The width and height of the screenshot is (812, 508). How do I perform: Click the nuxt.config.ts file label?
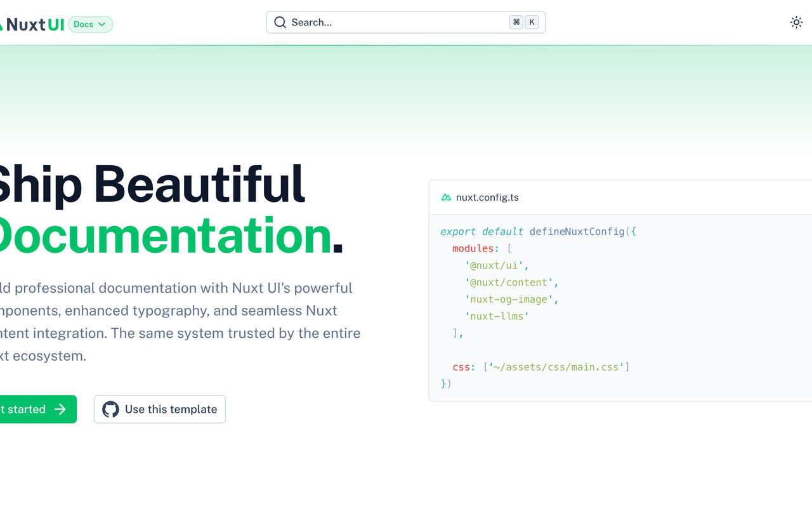[x=487, y=197]
